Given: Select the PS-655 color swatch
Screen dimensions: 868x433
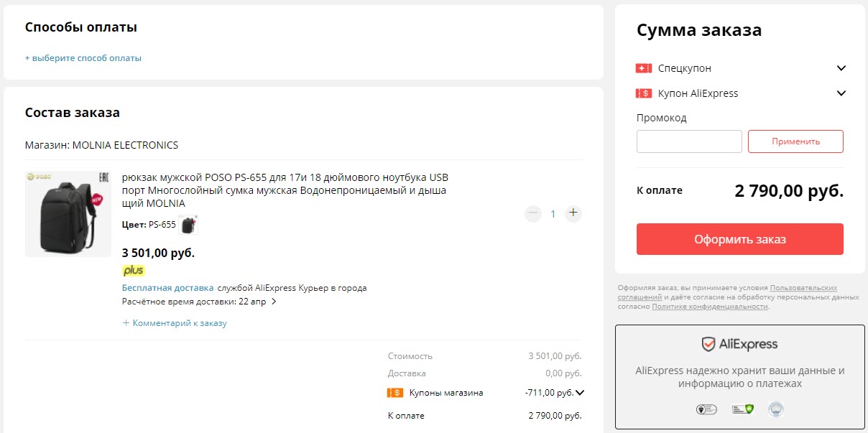Looking at the screenshot, I should pyautogui.click(x=188, y=225).
